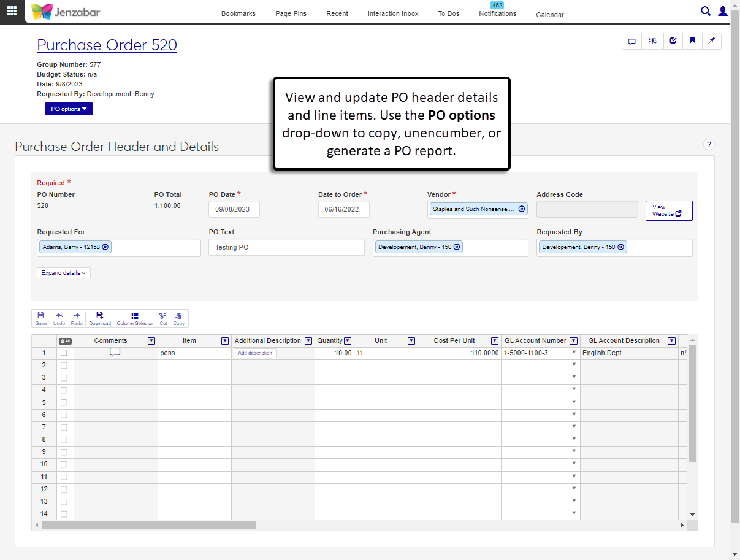Image resolution: width=740 pixels, height=560 pixels.
Task: Click the Purchase Order 520 title link
Action: (x=107, y=45)
